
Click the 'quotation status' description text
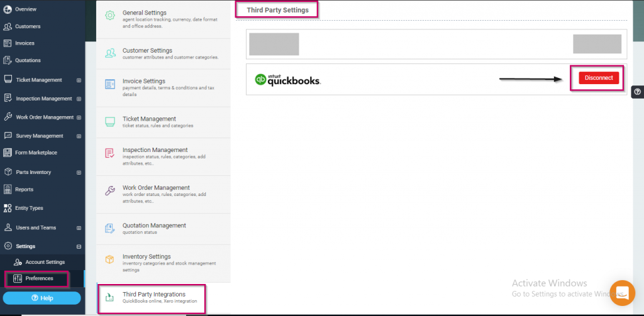(x=140, y=232)
